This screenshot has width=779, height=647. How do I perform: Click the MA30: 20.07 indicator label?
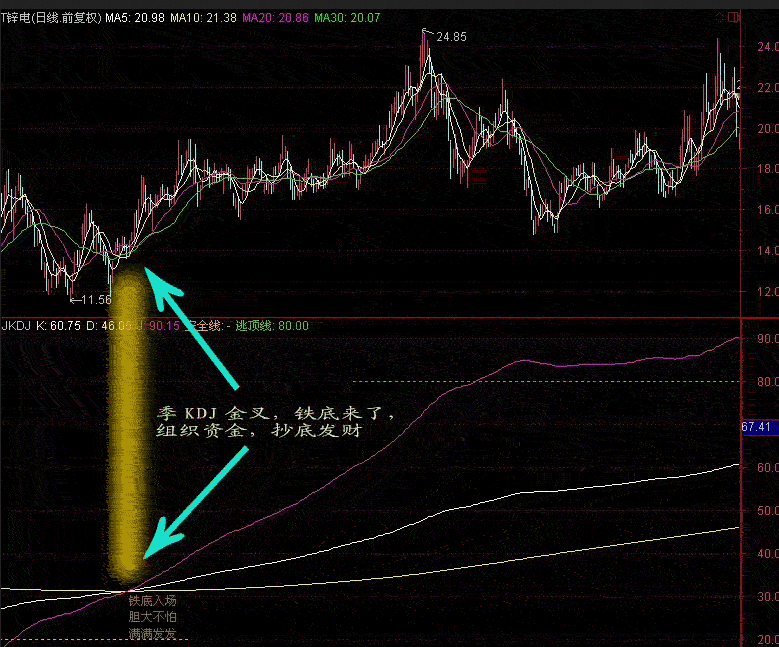click(347, 18)
